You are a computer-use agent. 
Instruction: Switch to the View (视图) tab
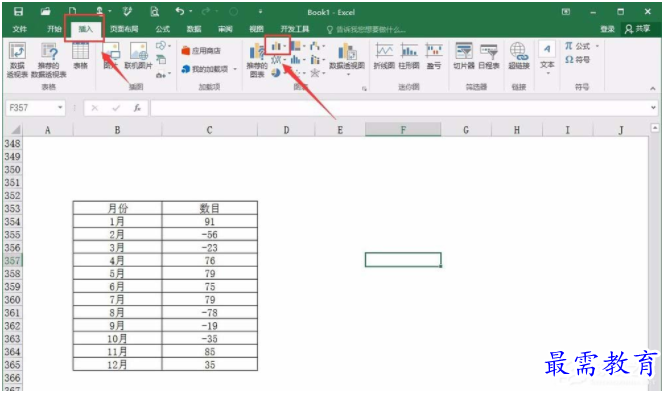pyautogui.click(x=256, y=29)
